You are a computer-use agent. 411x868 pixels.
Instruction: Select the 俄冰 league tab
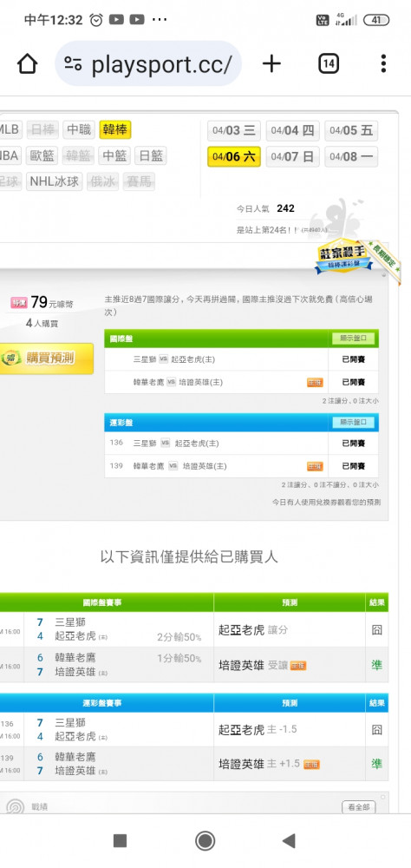point(102,181)
